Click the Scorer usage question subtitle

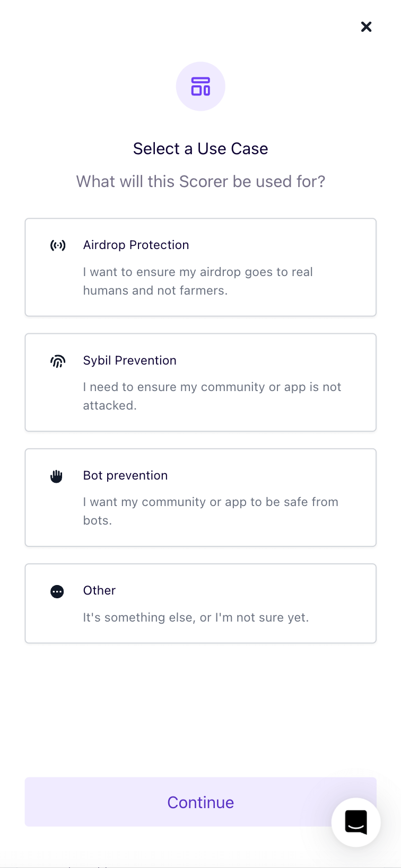(x=201, y=181)
